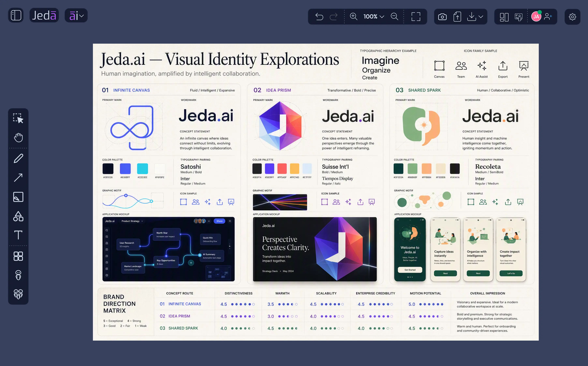Open the AI dropdown menu
Screen dimensions: 588x366
coord(76,16)
